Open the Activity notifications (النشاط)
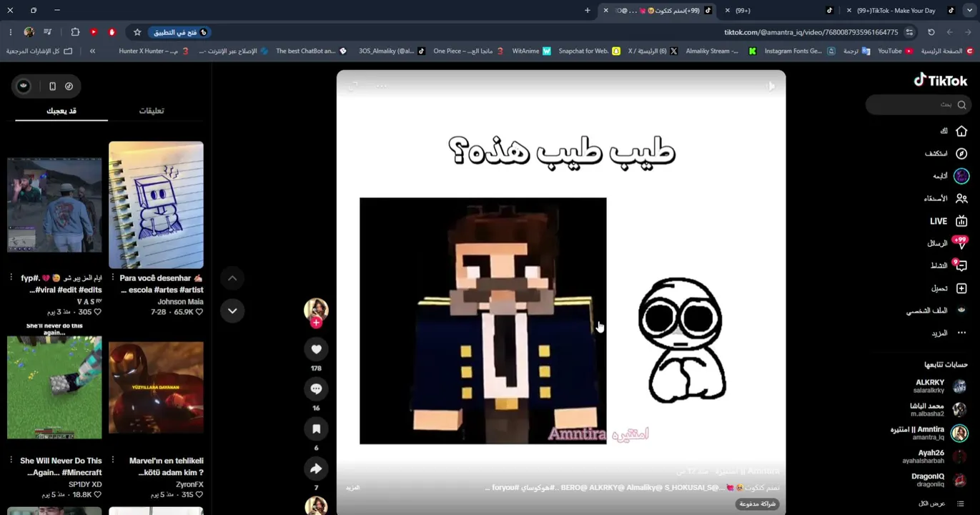This screenshot has width=980, height=515. click(949, 265)
